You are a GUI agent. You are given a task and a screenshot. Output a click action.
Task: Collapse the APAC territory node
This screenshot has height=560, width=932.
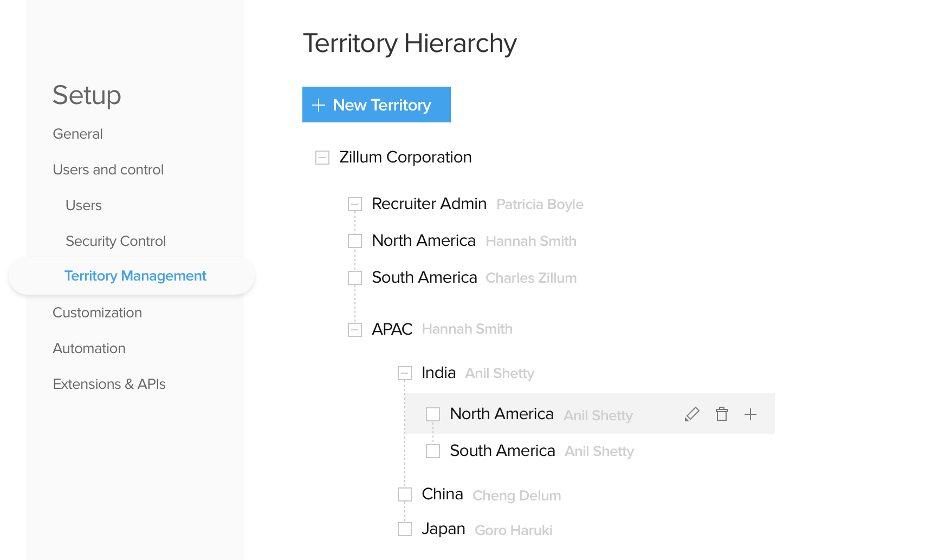pos(355,329)
